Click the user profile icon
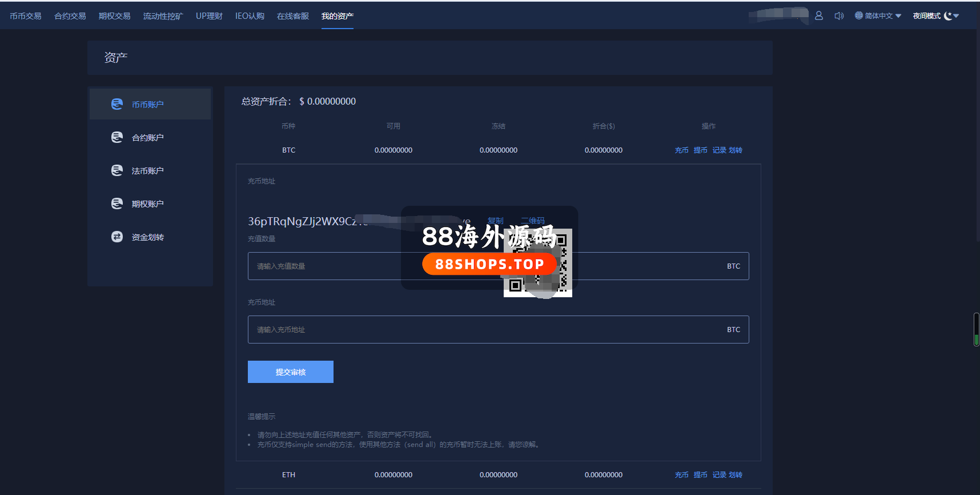 [819, 16]
